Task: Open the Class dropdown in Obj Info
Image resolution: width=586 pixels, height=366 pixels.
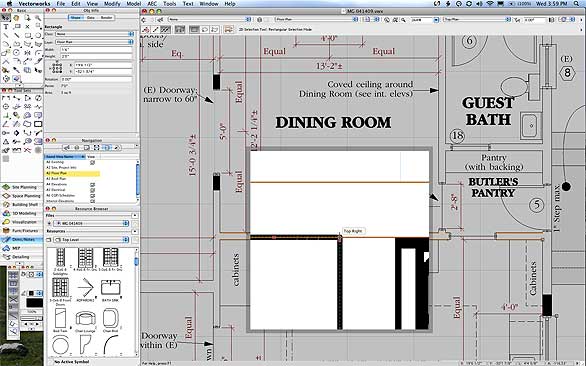Action: tap(95, 34)
